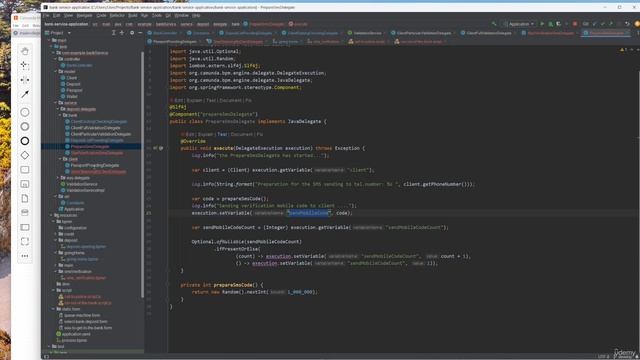640x360 pixels.
Task: Select the global connect arrow tool
Action: coord(25,94)
